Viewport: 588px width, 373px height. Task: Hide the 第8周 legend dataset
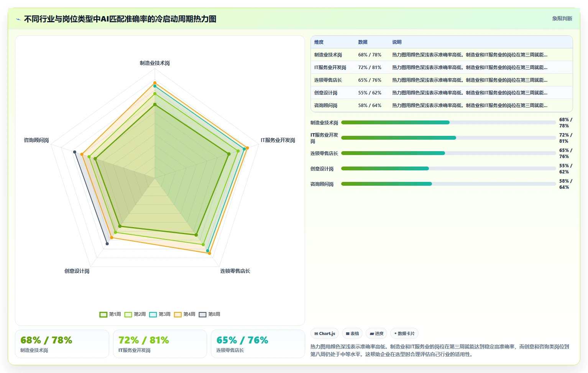pos(209,314)
